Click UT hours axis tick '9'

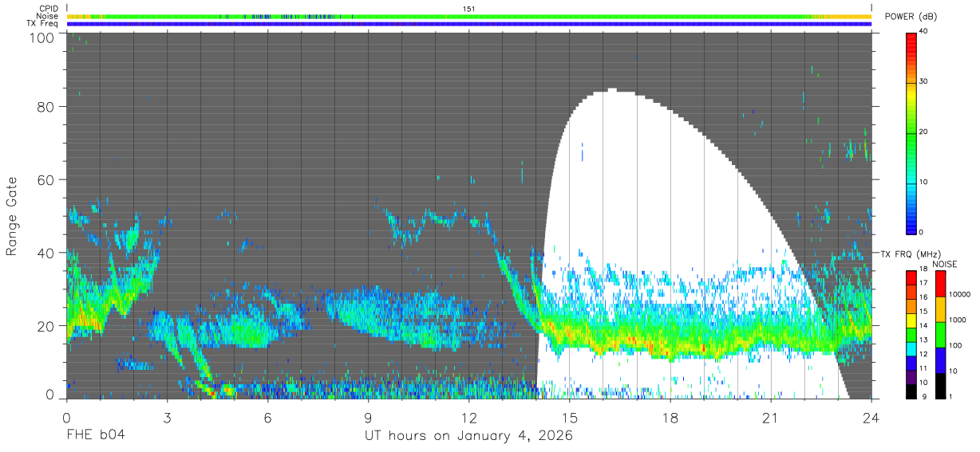[368, 418]
